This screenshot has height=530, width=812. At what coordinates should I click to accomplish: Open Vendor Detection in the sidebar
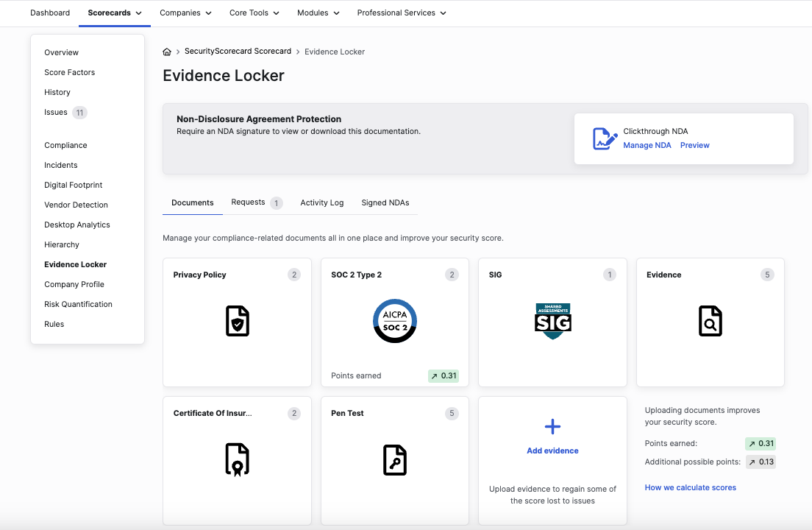(x=76, y=205)
